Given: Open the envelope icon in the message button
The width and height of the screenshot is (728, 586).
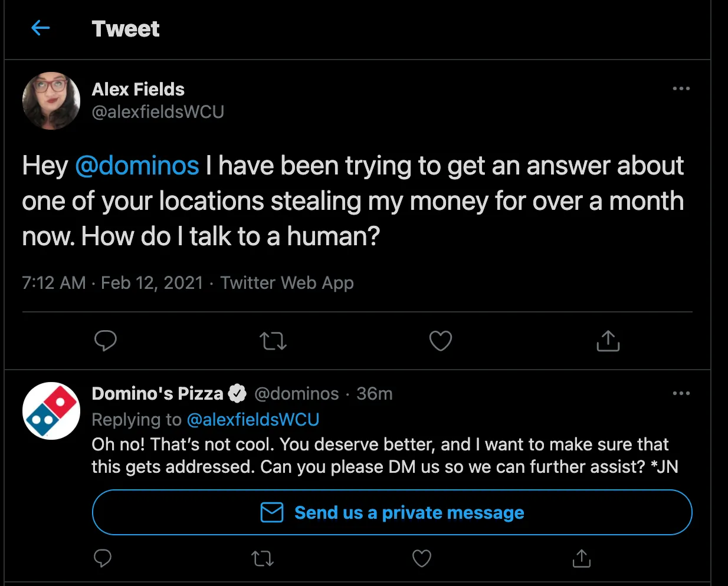Looking at the screenshot, I should [x=272, y=512].
